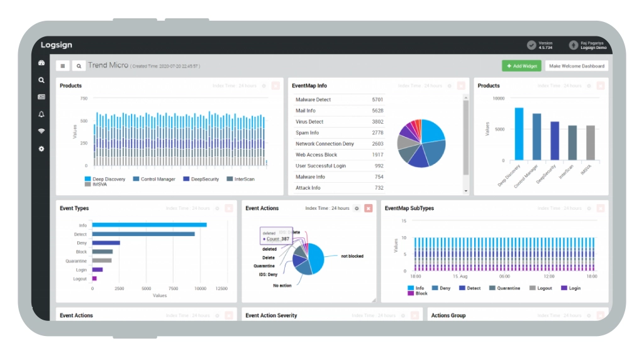Toggle Quarantine series in EventMap SubTypes legend
The height and width of the screenshot is (358, 644).
(504, 288)
